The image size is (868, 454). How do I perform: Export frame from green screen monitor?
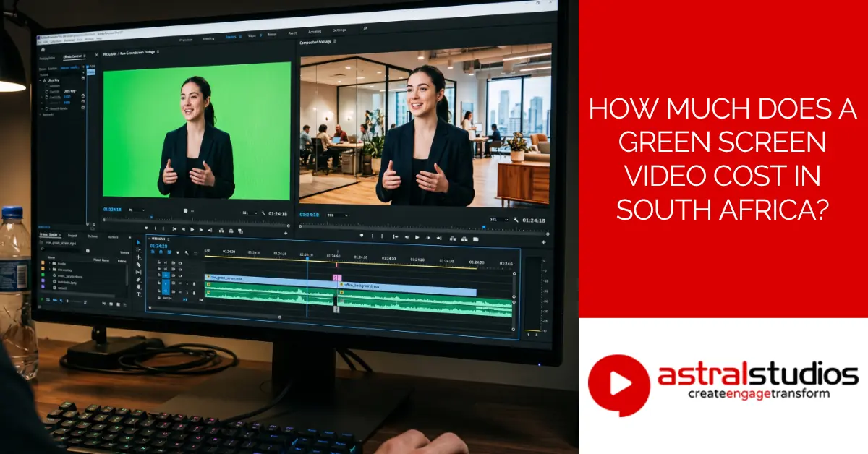[x=240, y=231]
